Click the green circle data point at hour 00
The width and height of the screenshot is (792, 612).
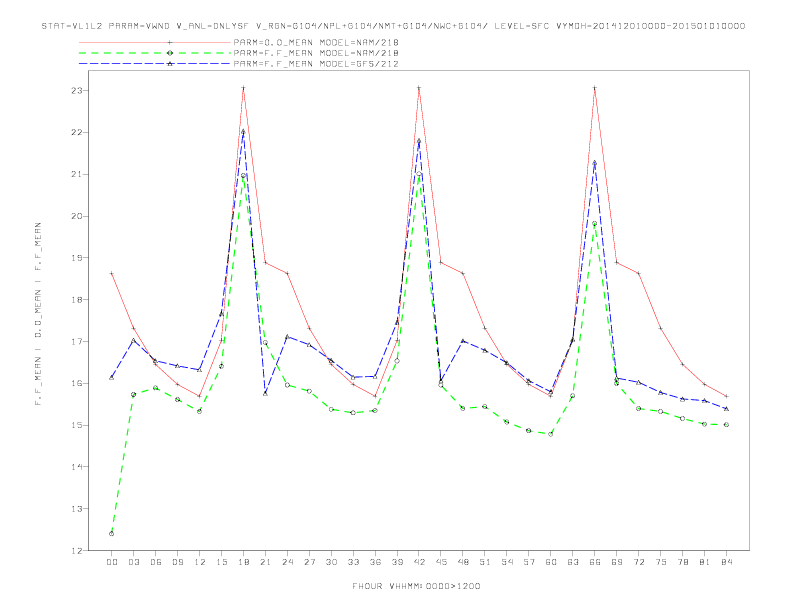tap(112, 534)
